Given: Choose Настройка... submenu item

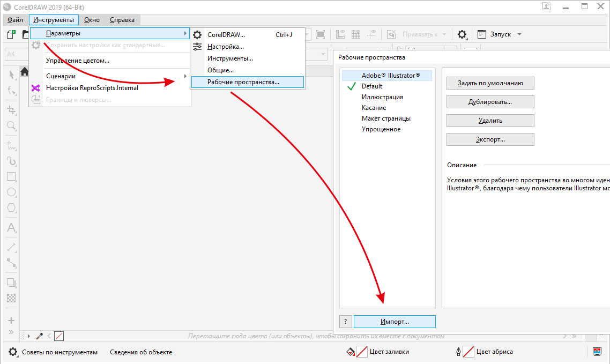Looking at the screenshot, I should tap(248, 47).
